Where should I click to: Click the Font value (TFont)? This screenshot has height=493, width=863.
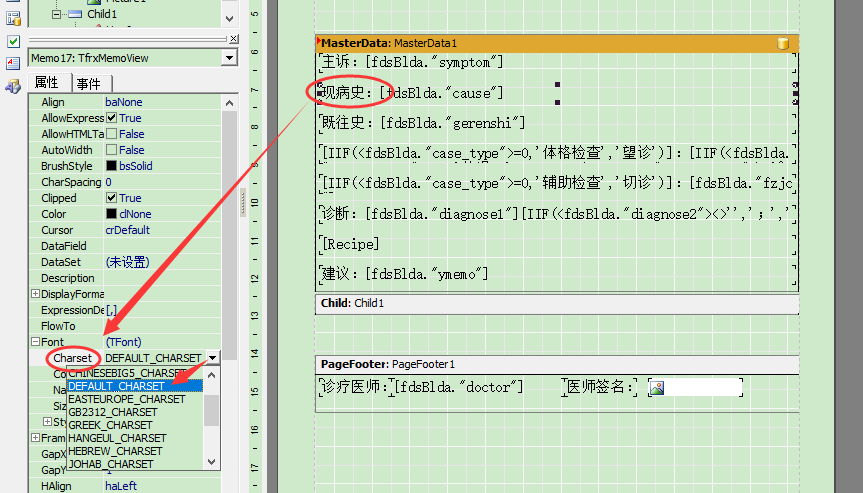[x=123, y=342]
